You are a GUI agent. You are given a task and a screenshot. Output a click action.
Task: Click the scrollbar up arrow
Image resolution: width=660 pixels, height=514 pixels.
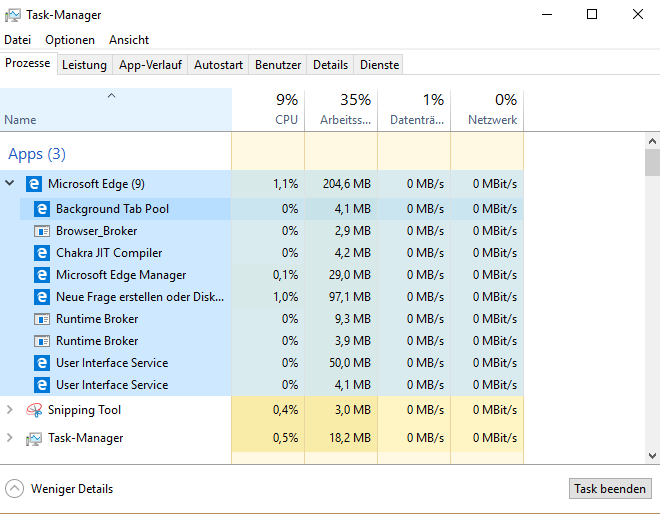pos(652,141)
